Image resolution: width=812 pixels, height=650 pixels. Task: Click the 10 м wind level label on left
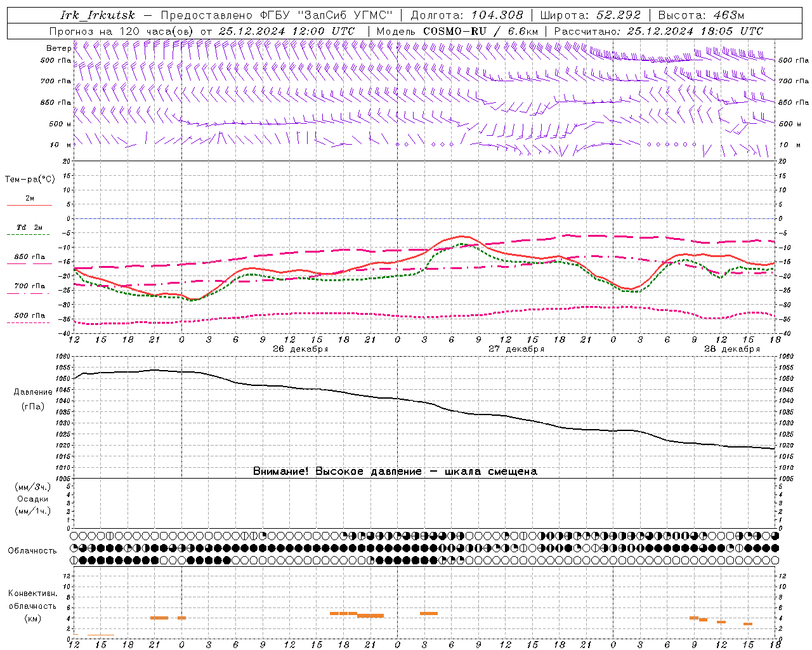pos(61,145)
